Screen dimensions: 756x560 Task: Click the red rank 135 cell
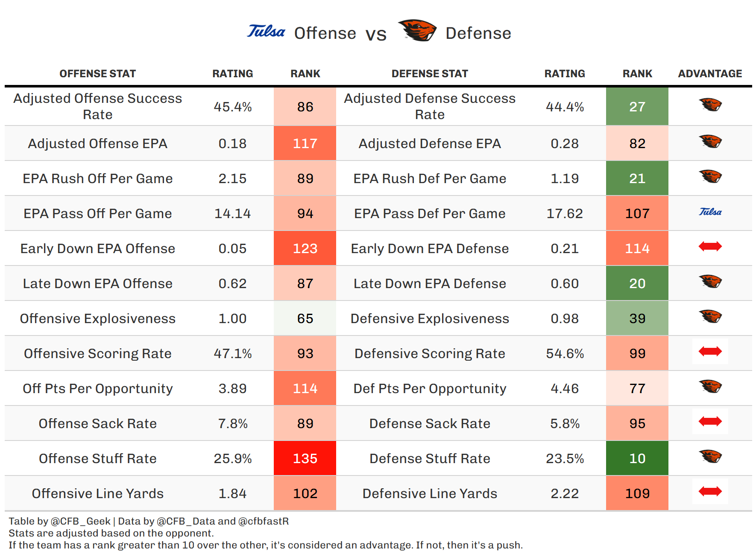305,458
